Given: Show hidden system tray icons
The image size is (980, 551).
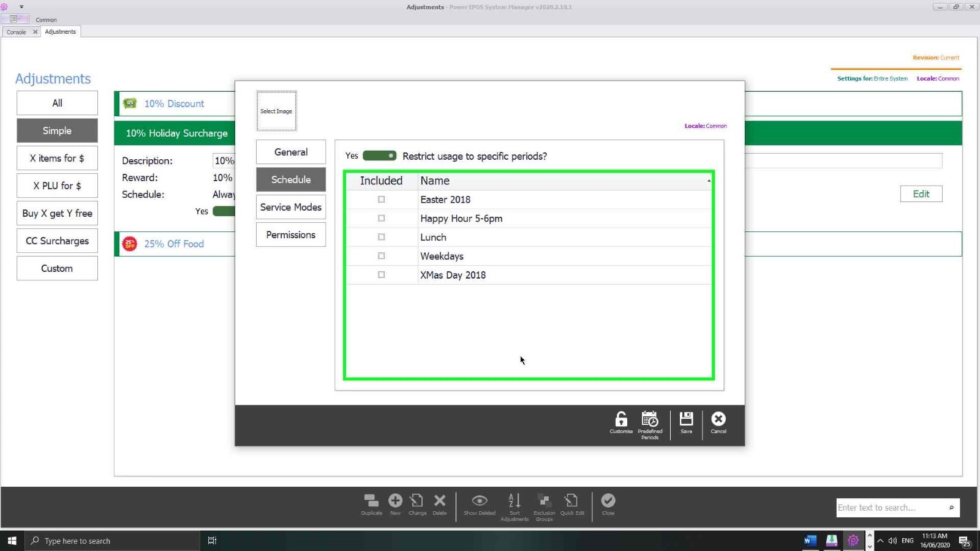Looking at the screenshot, I should click(880, 541).
